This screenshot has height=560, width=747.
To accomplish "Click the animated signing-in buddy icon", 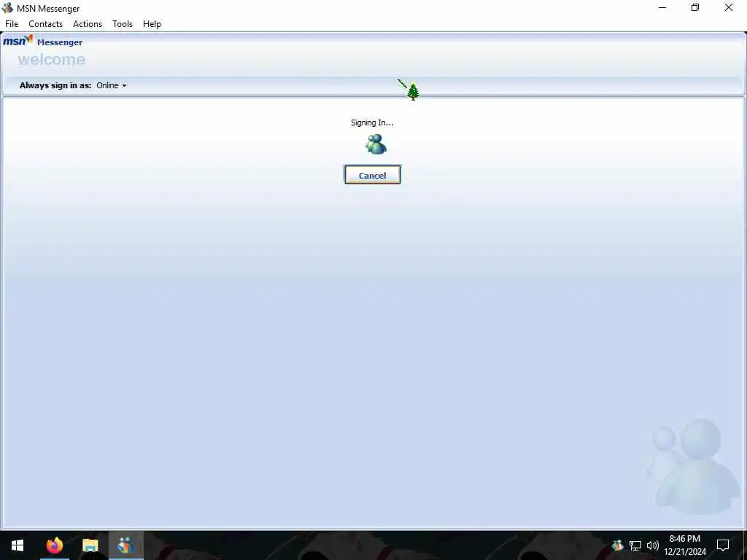I will click(x=376, y=144).
